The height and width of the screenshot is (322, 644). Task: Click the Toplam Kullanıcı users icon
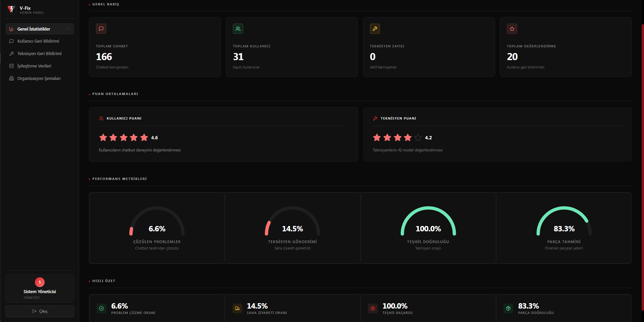coord(238,29)
